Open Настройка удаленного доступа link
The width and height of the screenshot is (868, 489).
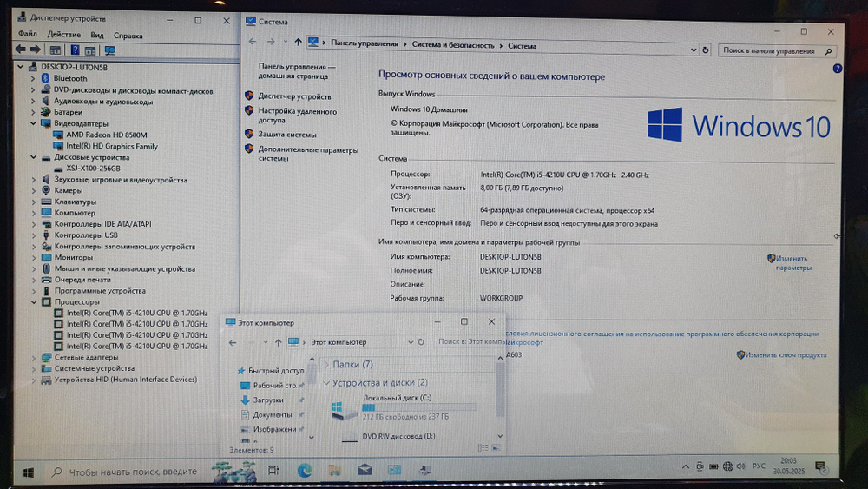click(297, 116)
